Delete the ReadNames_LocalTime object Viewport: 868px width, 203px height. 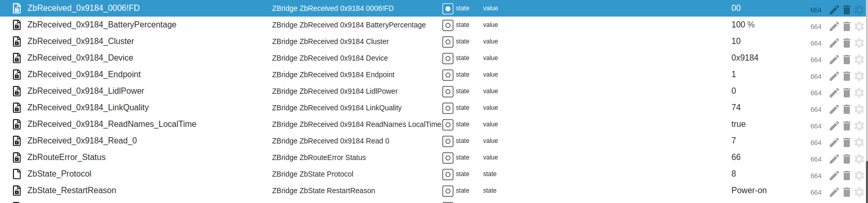tap(847, 126)
